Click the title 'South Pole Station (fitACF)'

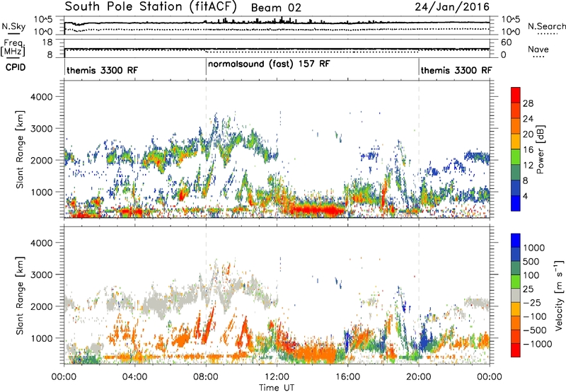tap(151, 7)
